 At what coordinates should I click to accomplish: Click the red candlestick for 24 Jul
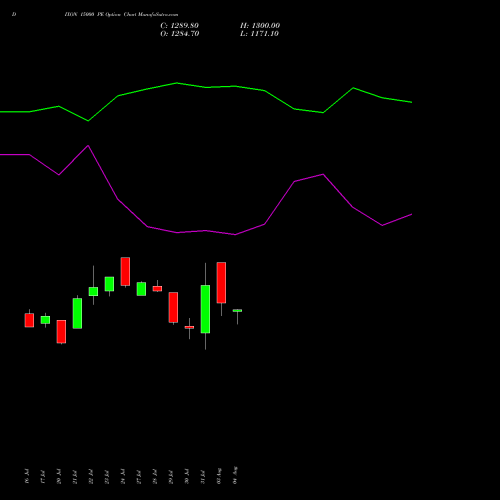[125, 271]
